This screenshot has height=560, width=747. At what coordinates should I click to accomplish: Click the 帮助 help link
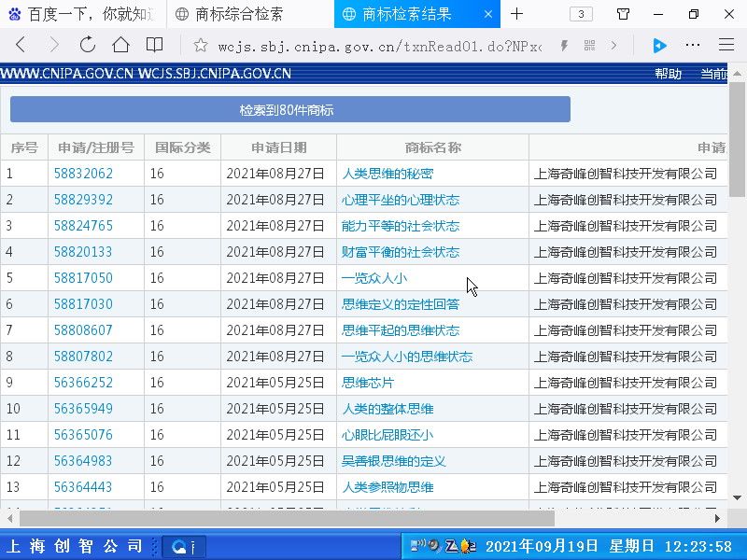tap(668, 74)
